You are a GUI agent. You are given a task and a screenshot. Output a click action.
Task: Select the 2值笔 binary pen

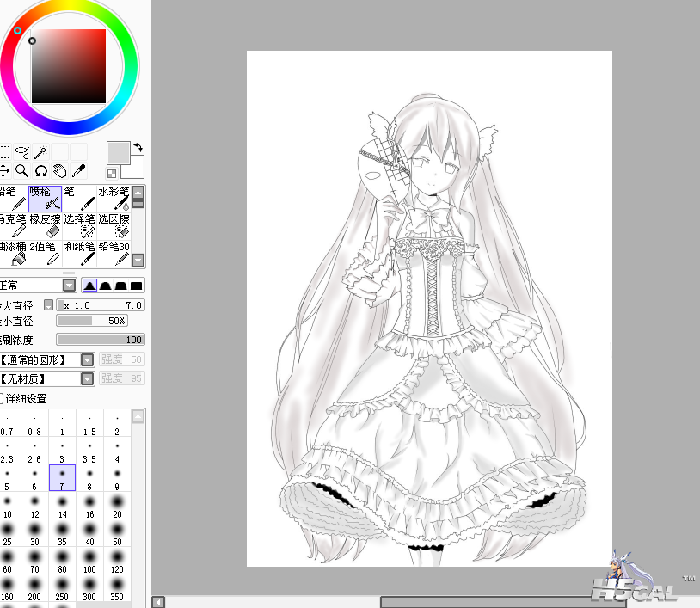(45, 253)
